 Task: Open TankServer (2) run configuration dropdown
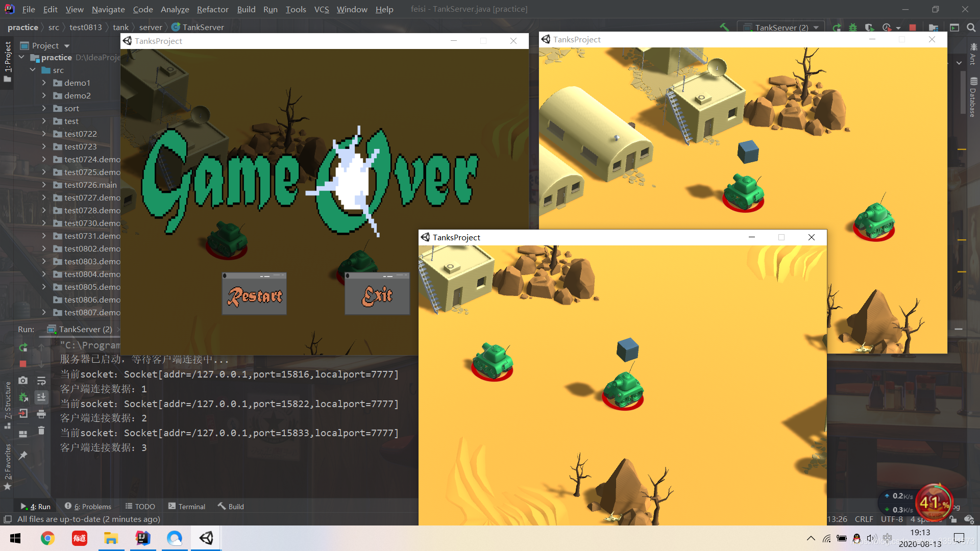(780, 28)
